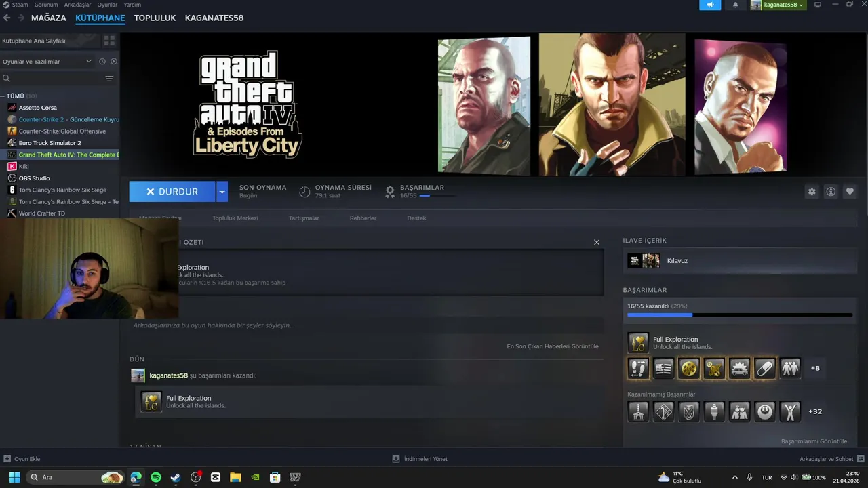The height and width of the screenshot is (488, 868).
Task: Click the DURDUR stop button
Action: coord(172,192)
